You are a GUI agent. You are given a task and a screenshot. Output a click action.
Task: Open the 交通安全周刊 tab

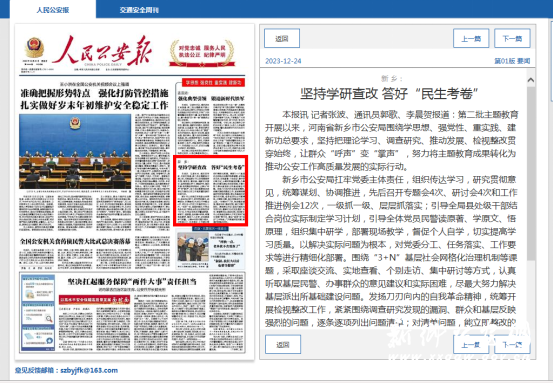point(139,10)
